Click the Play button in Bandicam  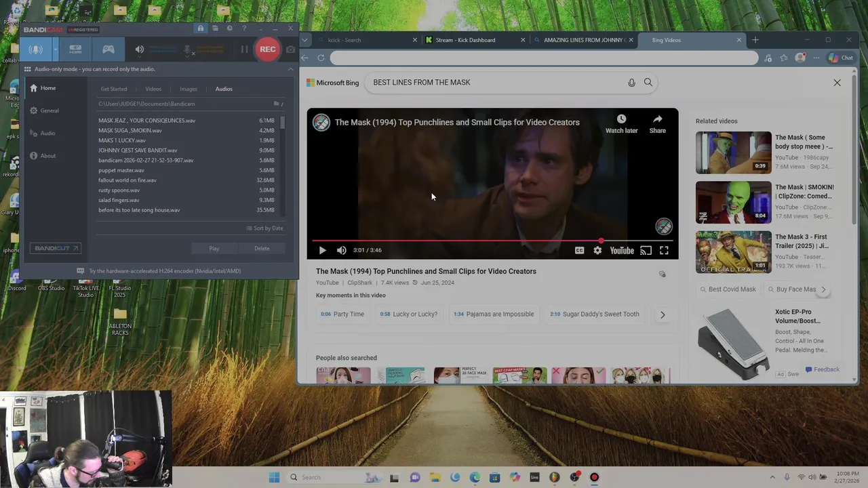214,248
